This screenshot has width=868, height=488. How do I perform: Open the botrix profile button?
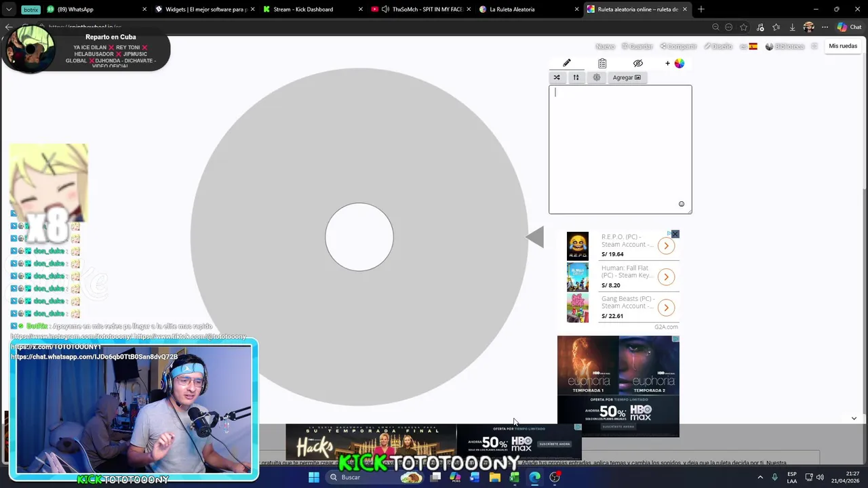point(30,9)
